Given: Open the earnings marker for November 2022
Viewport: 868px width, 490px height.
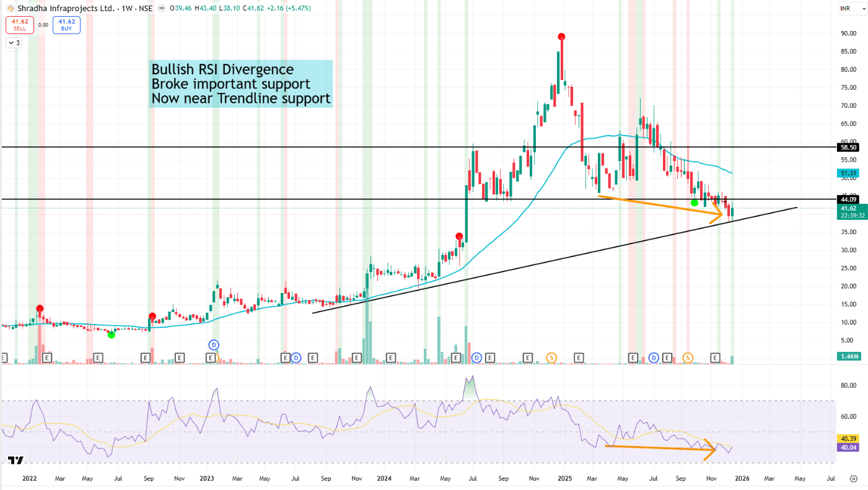Looking at the screenshot, I should click(180, 357).
